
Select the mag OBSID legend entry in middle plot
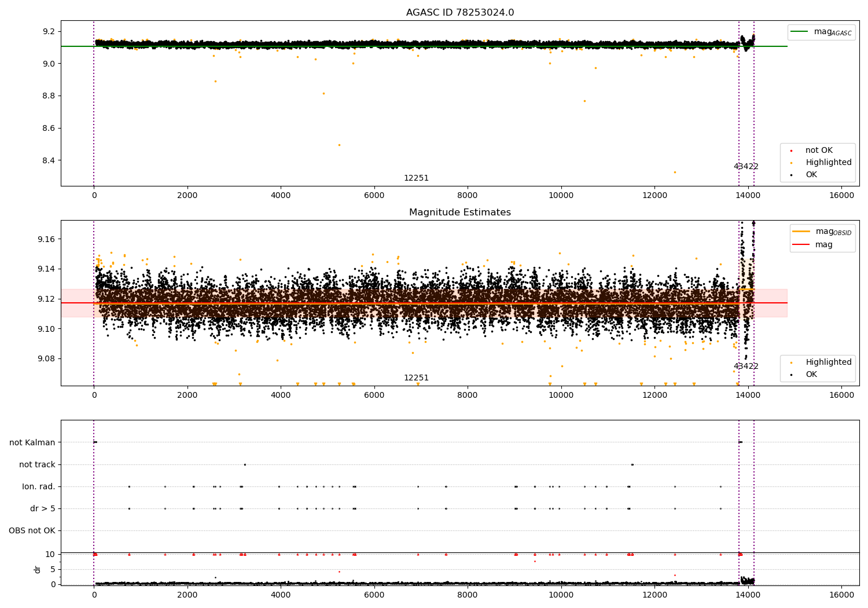point(823,232)
